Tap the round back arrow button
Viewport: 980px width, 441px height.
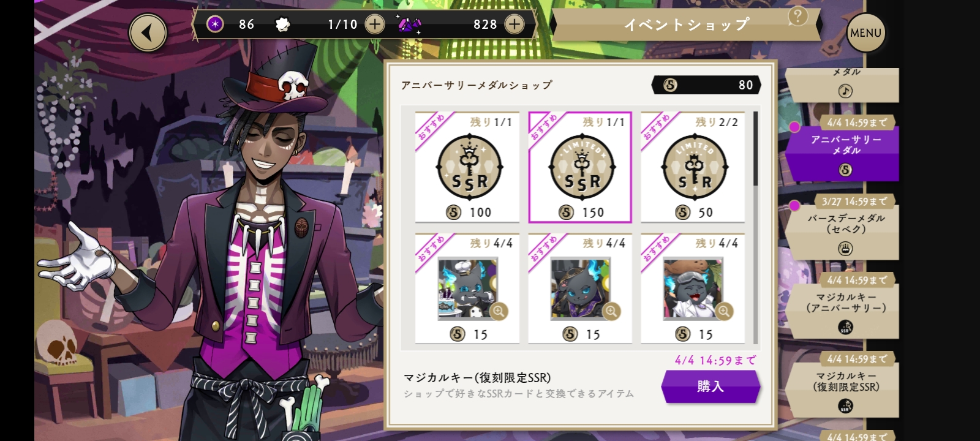click(x=148, y=32)
